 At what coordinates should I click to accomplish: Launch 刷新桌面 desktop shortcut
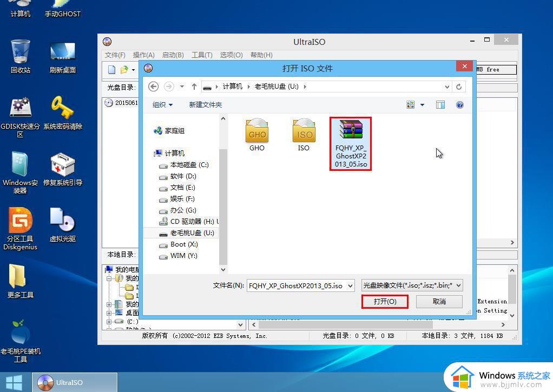(x=62, y=57)
